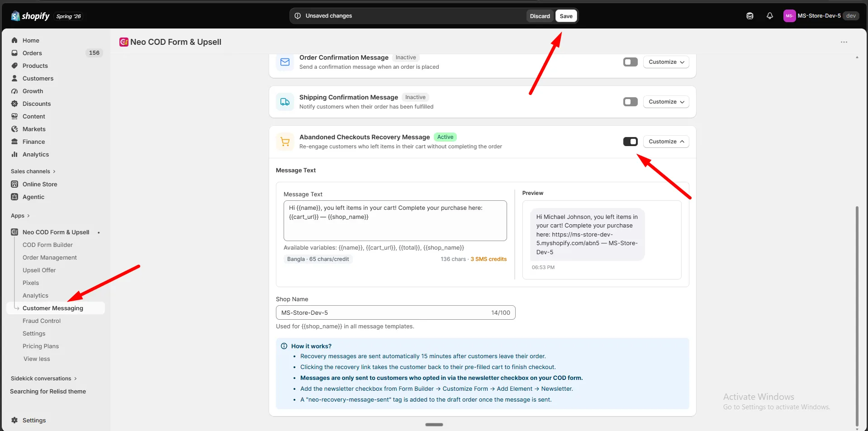Click the Products tag icon
The height and width of the screenshot is (431, 868).
click(14, 66)
